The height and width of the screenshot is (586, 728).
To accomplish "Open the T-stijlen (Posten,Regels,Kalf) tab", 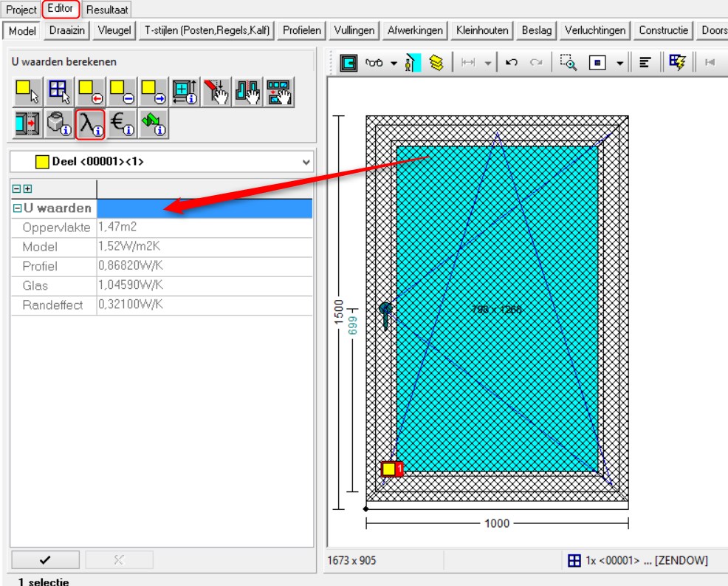I will (207, 30).
